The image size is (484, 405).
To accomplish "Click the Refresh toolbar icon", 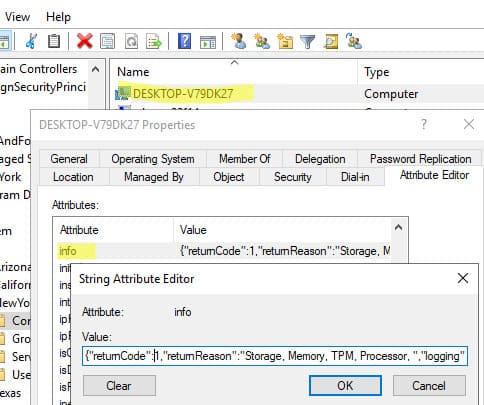I will [x=131, y=41].
